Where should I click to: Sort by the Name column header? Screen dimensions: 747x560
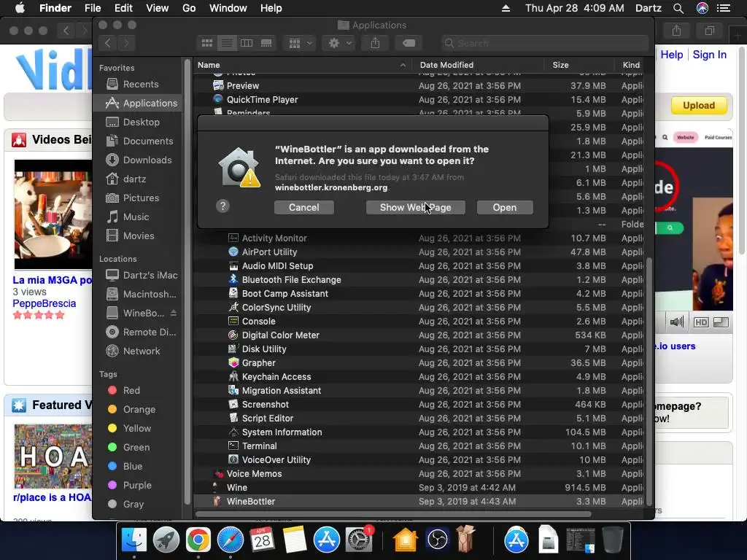302,65
